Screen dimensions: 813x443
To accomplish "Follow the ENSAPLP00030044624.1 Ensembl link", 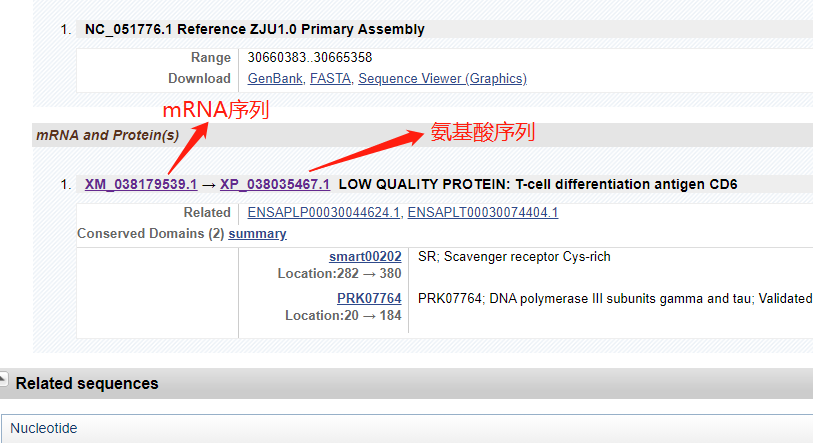I will coord(323,212).
